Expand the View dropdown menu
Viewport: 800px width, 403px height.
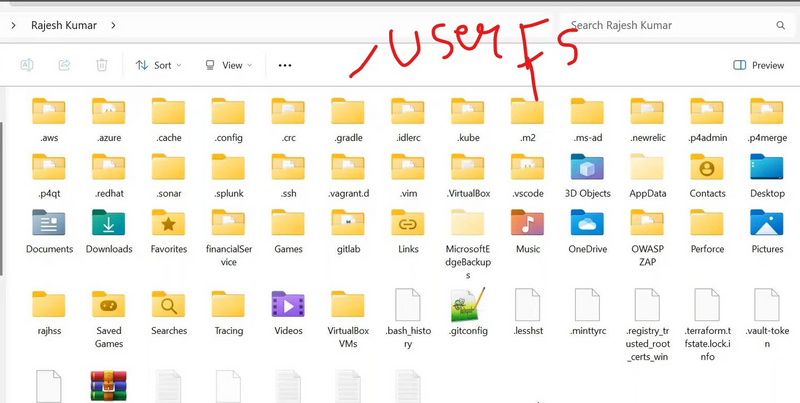point(228,65)
